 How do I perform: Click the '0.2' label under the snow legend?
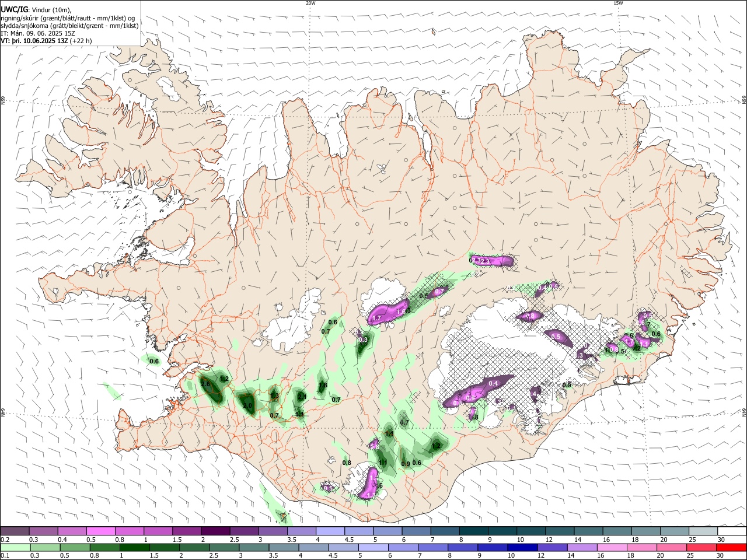pyautogui.click(x=5, y=540)
